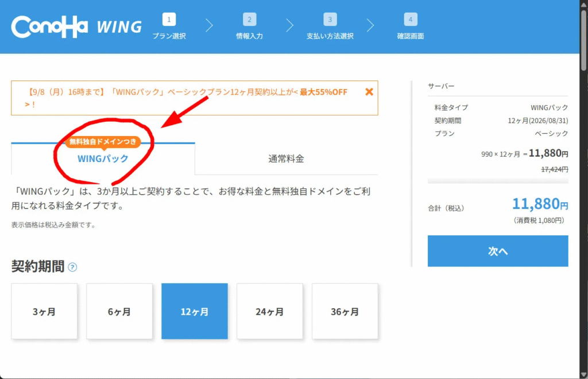588x379 pixels.
Task: Choose the 3ヶ月 contract period
Action: 44,311
